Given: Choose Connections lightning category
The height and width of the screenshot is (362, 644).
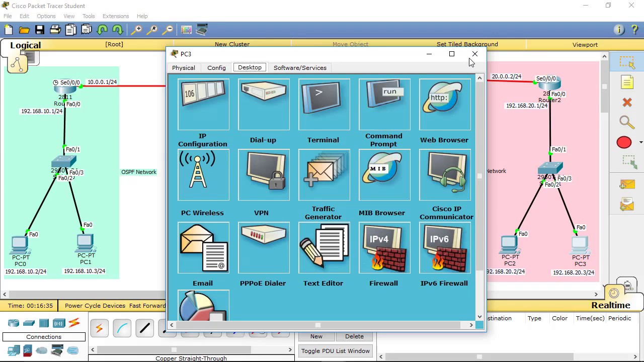Looking at the screenshot, I should (74, 323).
